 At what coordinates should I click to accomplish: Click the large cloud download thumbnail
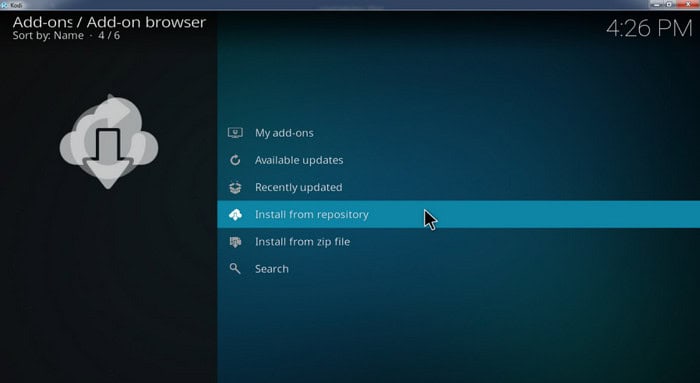108,142
